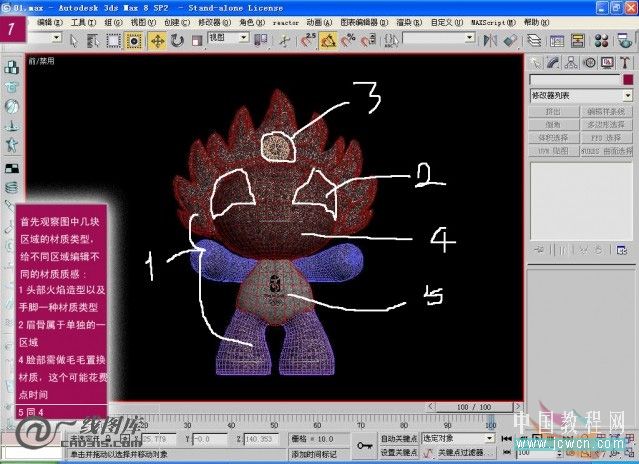Click the Pin Stack icon
Image resolution: width=639 pixels, height=464 pixels.
(x=538, y=250)
